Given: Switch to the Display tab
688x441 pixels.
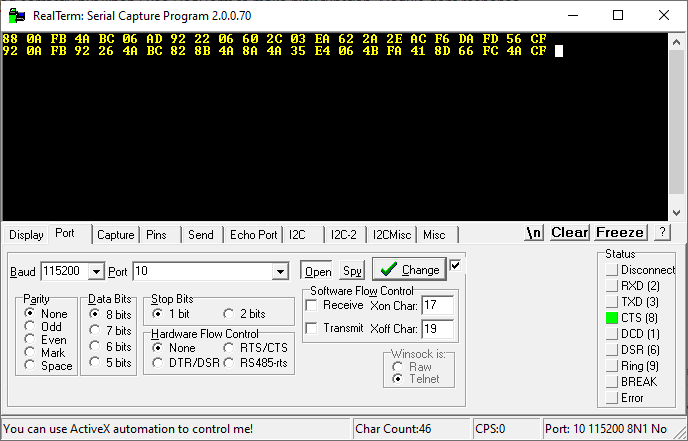Looking at the screenshot, I should (26, 235).
